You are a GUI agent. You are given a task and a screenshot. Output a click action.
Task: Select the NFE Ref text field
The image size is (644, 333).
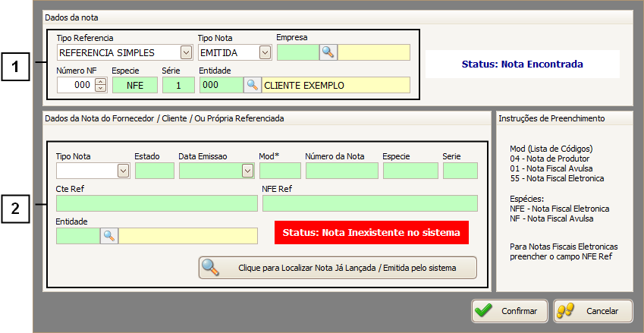pyautogui.click(x=369, y=203)
